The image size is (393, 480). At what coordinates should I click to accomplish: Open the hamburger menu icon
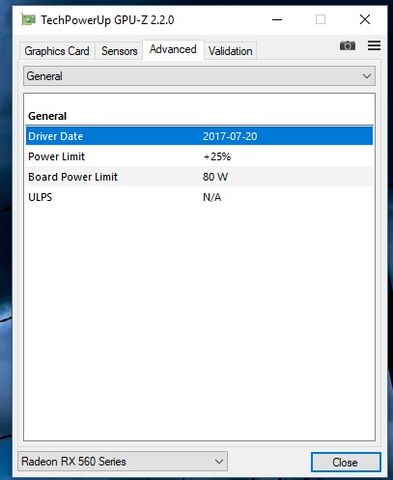pos(374,45)
